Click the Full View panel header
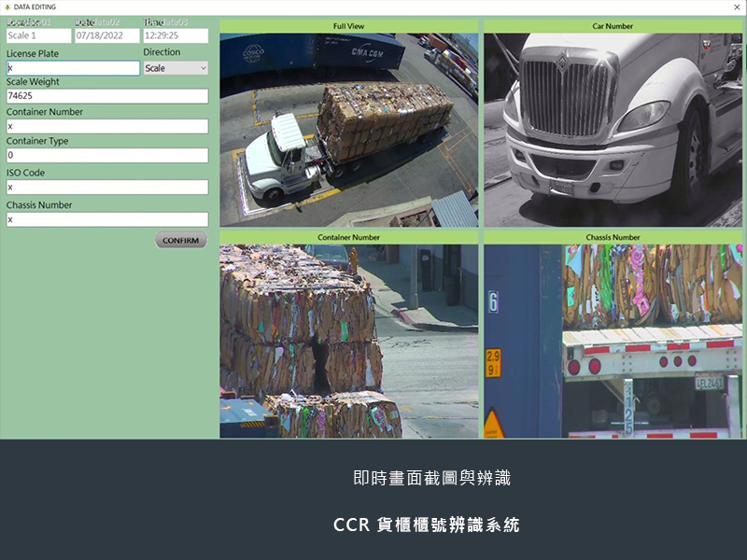 click(350, 26)
